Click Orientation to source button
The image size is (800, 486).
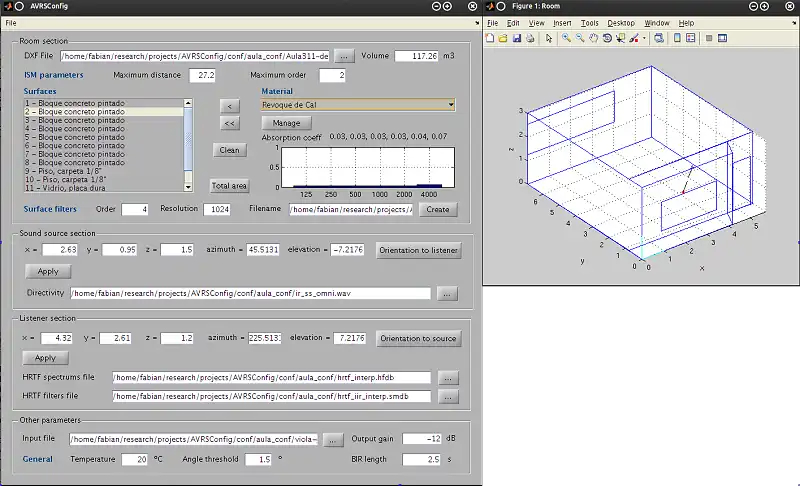point(418,338)
